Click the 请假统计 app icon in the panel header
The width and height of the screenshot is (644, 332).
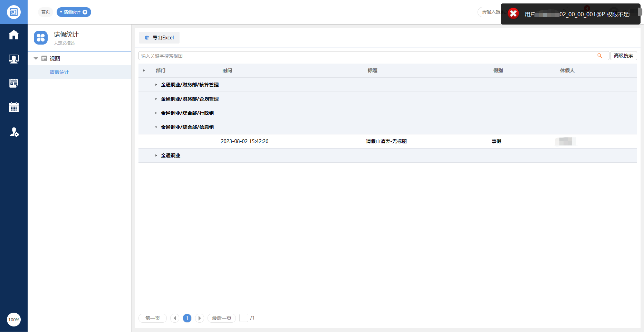point(41,38)
